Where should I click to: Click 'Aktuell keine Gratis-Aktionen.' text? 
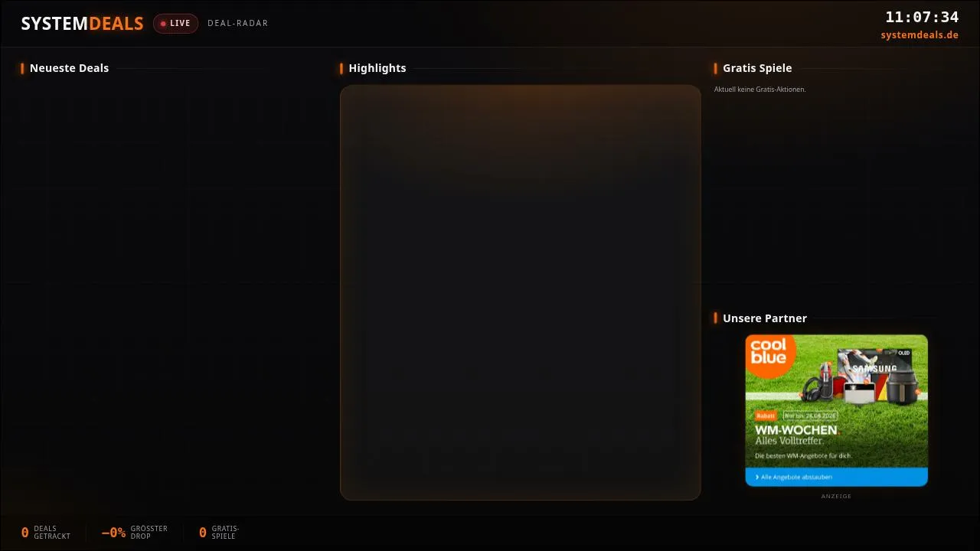(x=760, y=90)
